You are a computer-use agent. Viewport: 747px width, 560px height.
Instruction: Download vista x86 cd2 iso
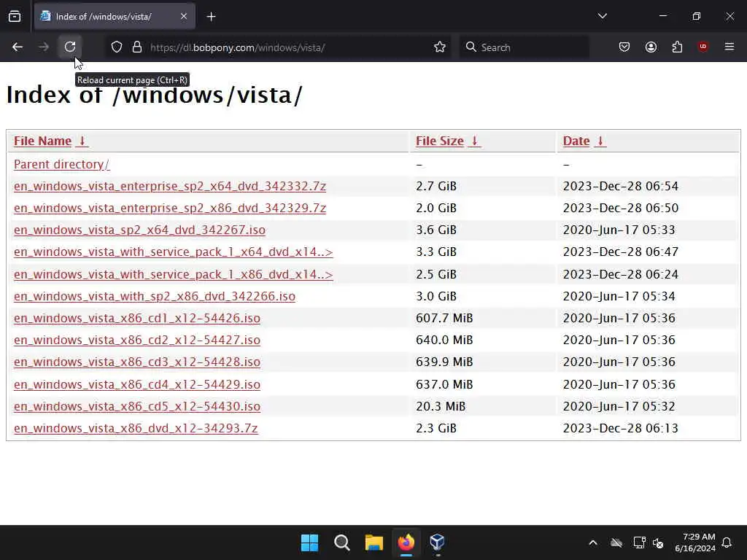(136, 340)
